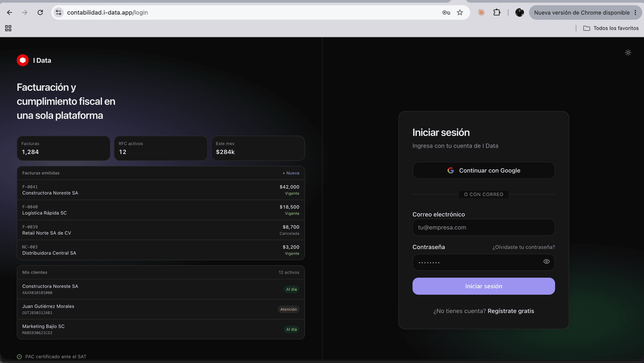Select client Juan Gutiérrez Morales
This screenshot has width=644, height=363.
point(161,309)
